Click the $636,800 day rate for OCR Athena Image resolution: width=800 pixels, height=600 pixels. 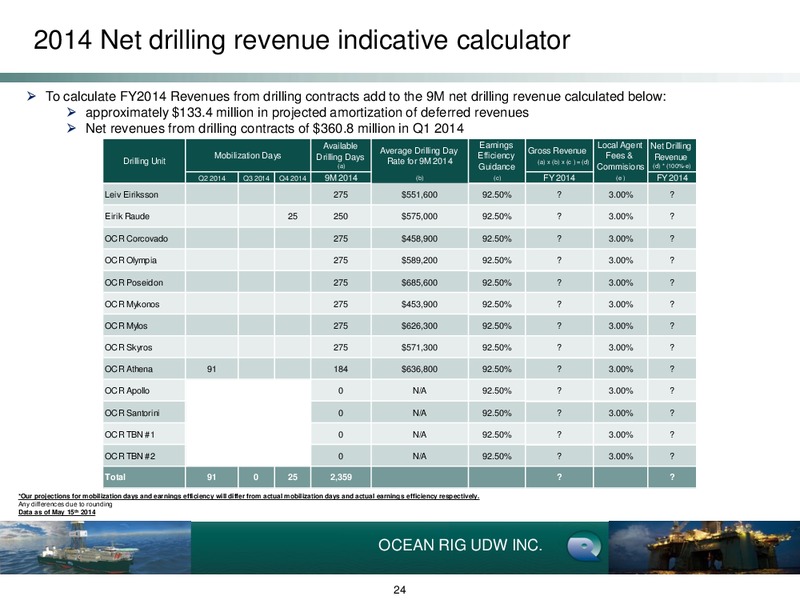419,369
